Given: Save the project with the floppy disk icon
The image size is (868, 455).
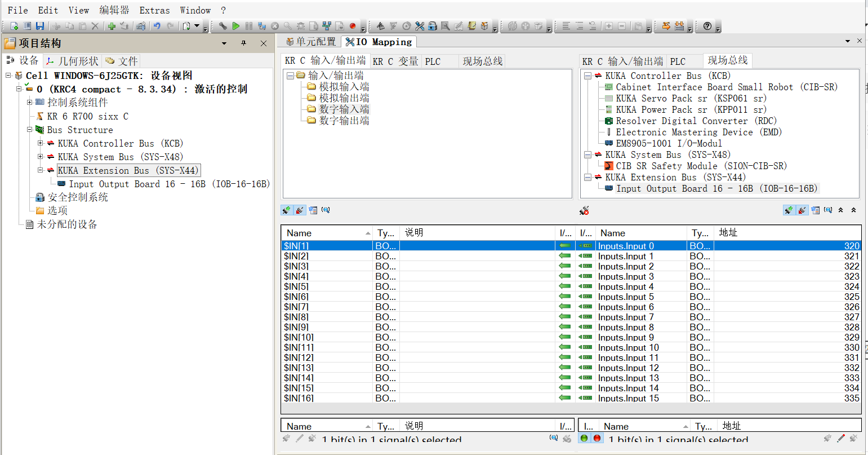Looking at the screenshot, I should 40,26.
